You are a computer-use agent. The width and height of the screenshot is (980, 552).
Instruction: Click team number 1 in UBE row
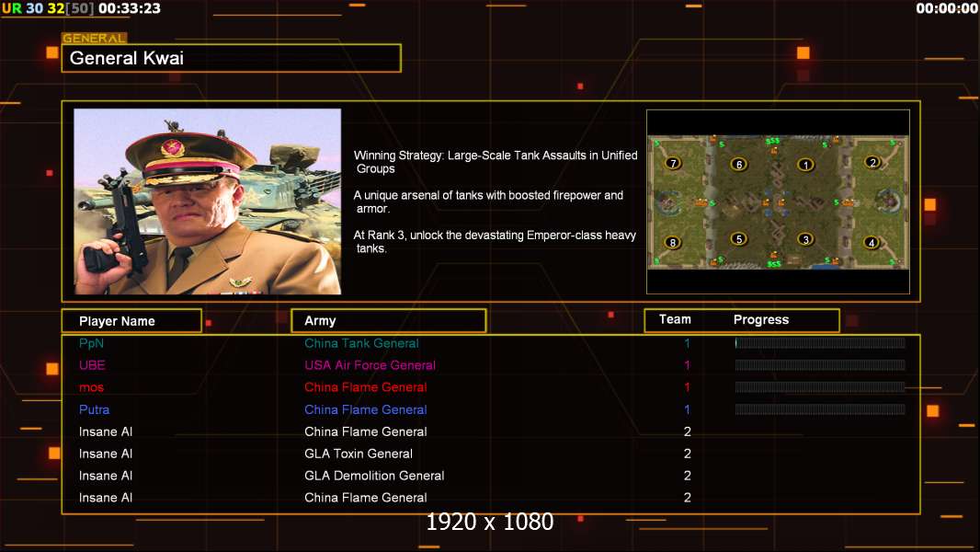click(x=687, y=365)
